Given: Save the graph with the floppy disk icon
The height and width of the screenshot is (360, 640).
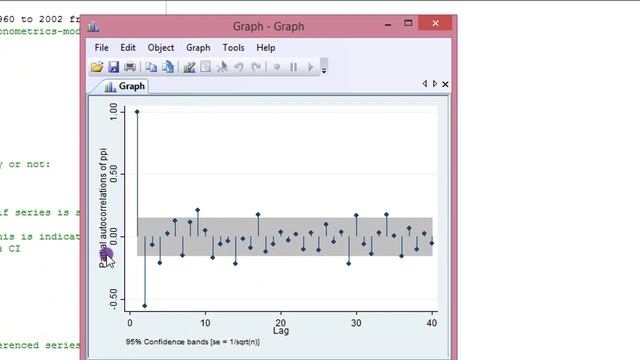Looking at the screenshot, I should click(113, 67).
